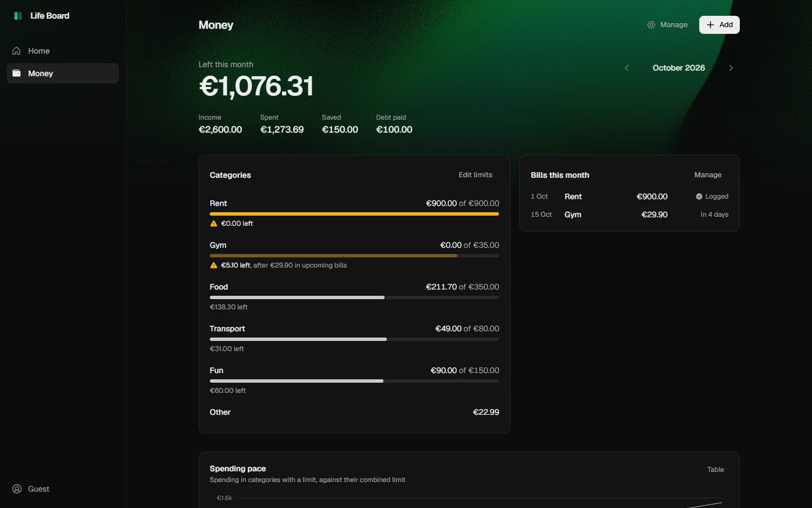Screen dimensions: 812x508
Task: Click the Fun category progress bar
Action: pyautogui.click(x=354, y=381)
